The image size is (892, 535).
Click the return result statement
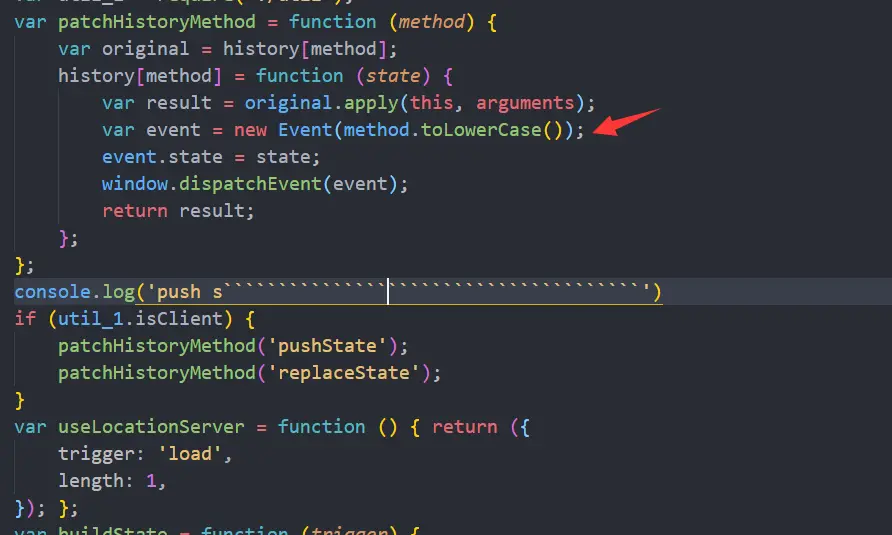[x=178, y=211]
